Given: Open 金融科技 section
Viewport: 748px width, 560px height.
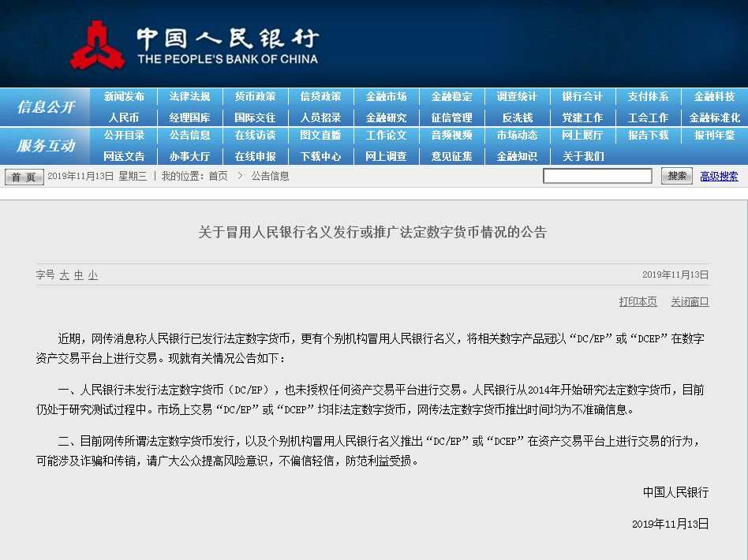Looking at the screenshot, I should tap(714, 96).
